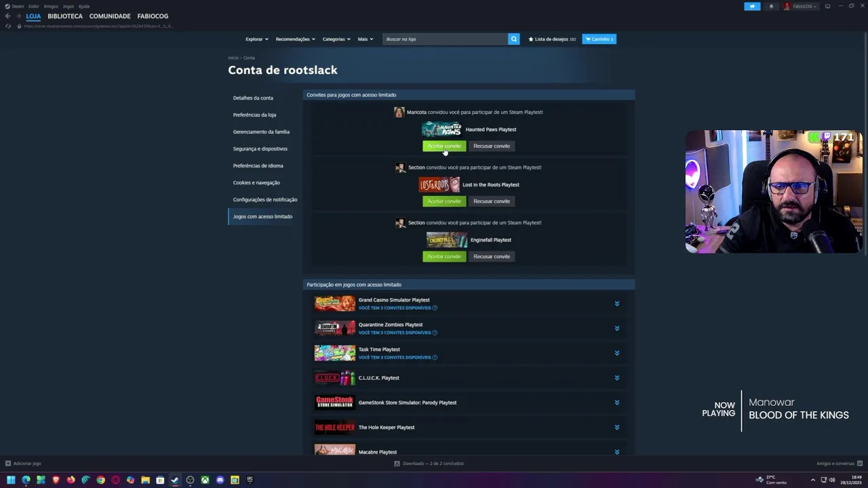This screenshot has height=488, width=868.
Task: Open Preferências de idioma in sidebar
Action: pos(258,165)
